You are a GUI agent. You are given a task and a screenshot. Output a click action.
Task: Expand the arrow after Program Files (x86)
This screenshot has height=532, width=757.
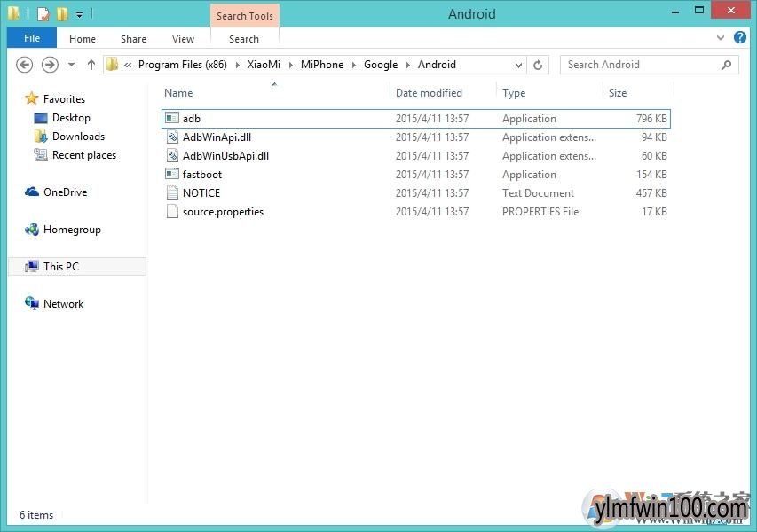[238, 65]
